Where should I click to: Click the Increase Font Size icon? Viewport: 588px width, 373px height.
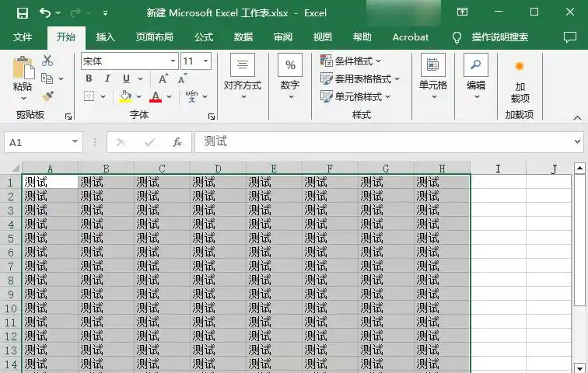click(x=163, y=78)
